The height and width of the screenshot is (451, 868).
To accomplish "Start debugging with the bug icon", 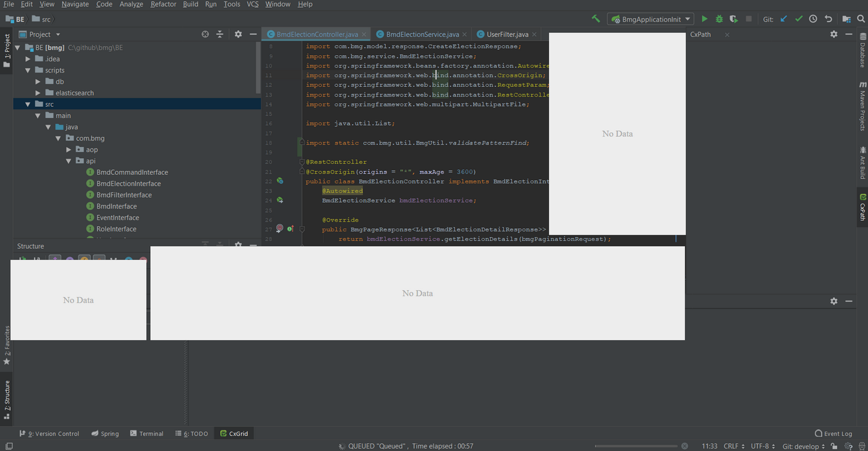I will coord(719,19).
